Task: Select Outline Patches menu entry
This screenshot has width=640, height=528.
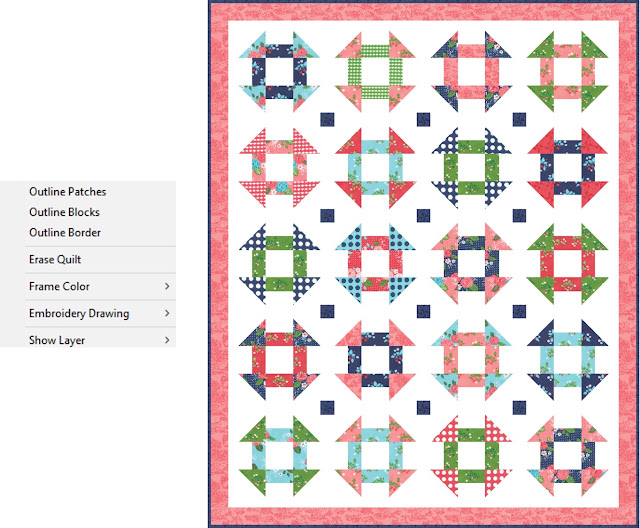Action: coord(67,191)
